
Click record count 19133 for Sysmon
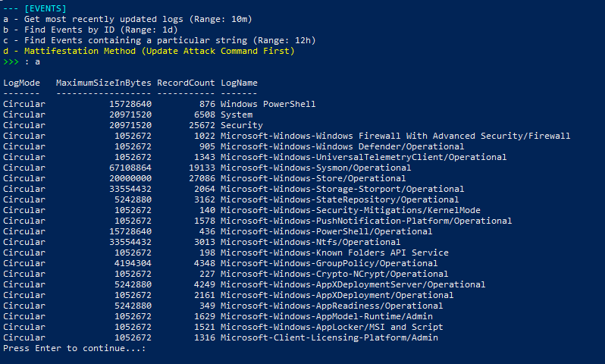(x=202, y=168)
